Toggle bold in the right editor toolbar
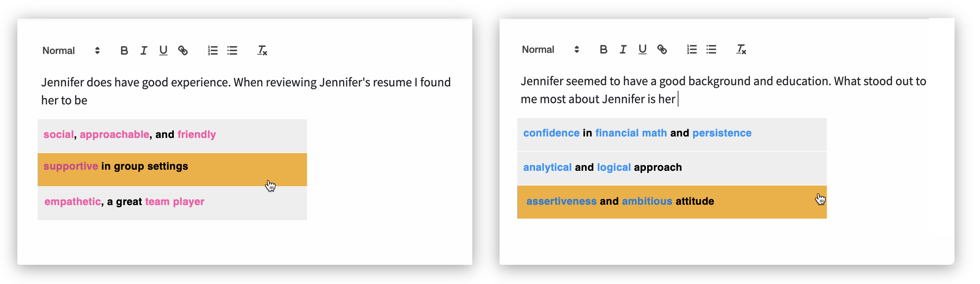 [x=603, y=49]
